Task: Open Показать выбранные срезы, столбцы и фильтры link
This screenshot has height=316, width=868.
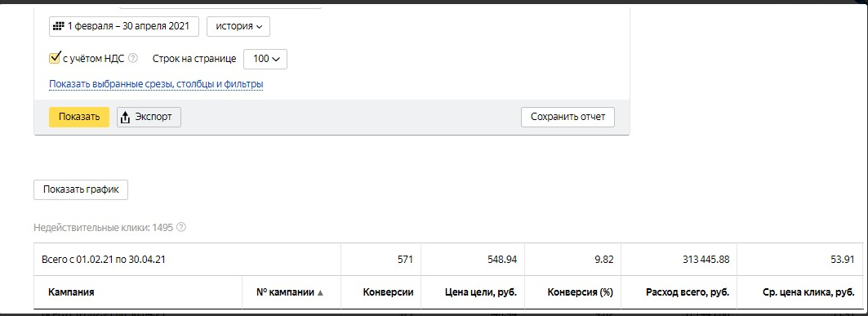Action: coord(156,84)
